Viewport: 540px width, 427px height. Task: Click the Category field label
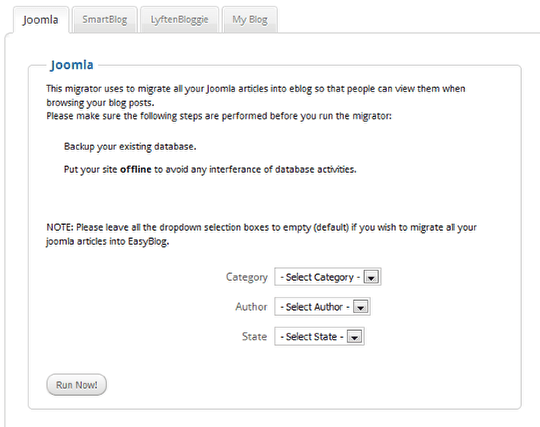click(x=247, y=277)
